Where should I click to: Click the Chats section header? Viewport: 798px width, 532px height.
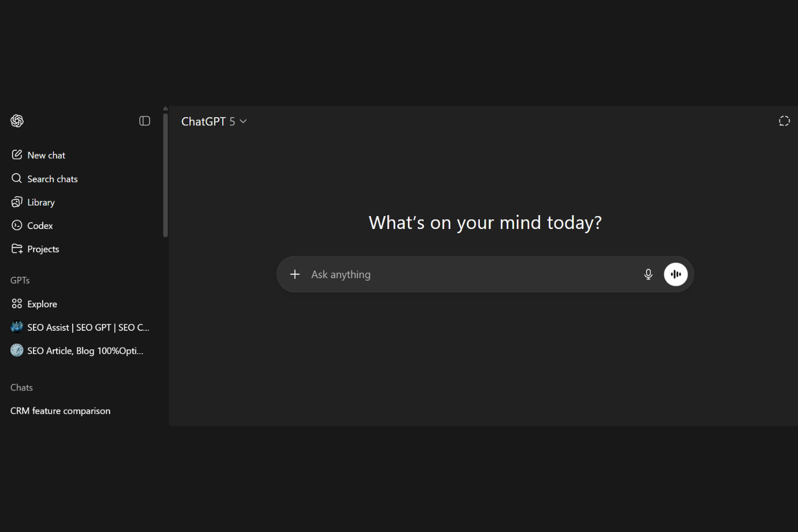pos(22,388)
